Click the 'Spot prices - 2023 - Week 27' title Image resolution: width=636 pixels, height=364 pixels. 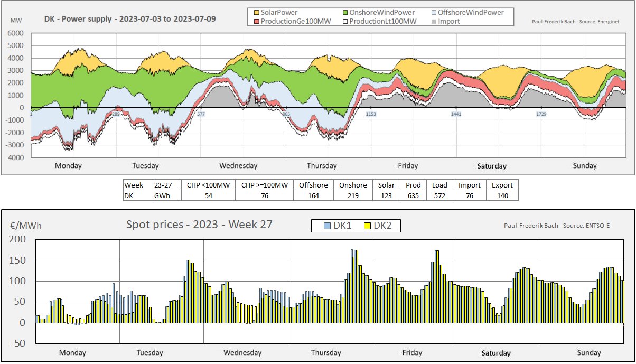(199, 225)
